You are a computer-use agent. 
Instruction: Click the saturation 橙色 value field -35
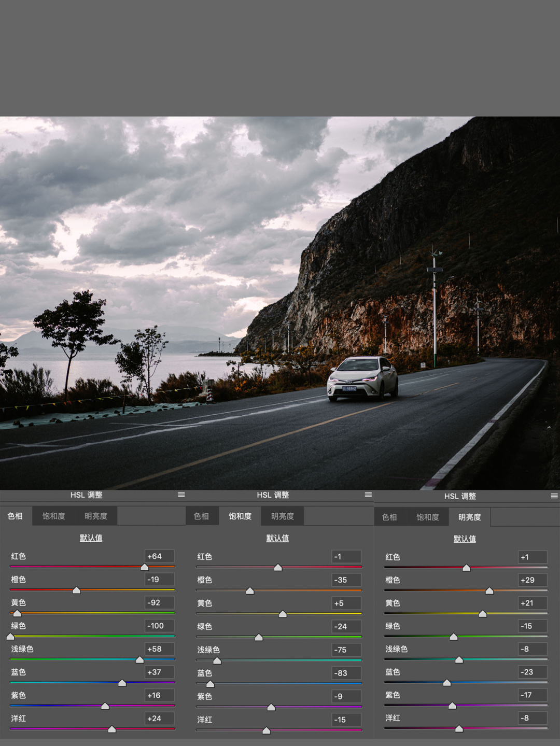[346, 580]
